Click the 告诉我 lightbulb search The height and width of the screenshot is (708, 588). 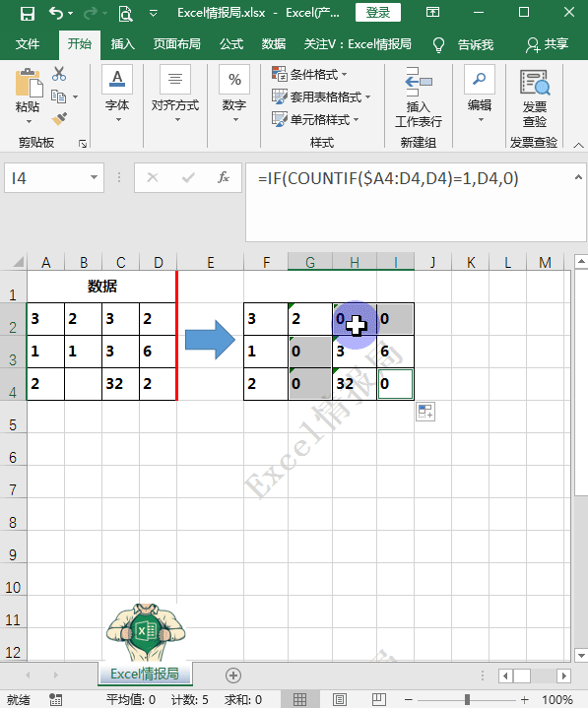463,44
